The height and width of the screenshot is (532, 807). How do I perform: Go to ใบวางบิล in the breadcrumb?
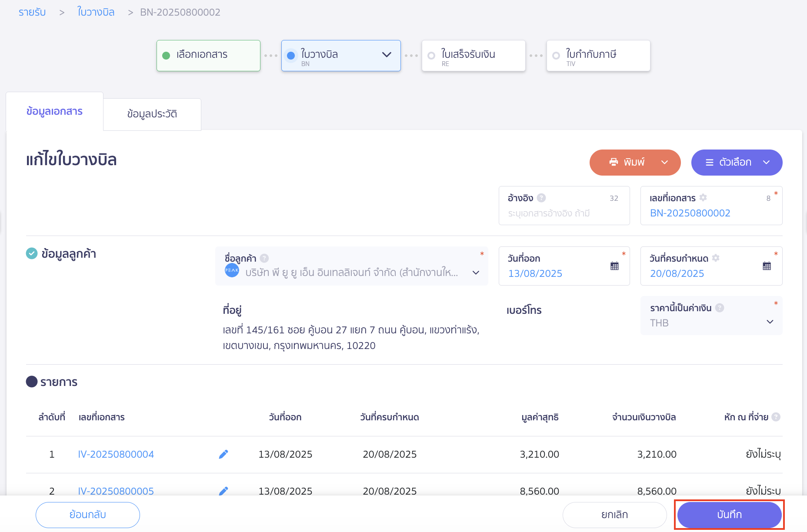pos(96,12)
